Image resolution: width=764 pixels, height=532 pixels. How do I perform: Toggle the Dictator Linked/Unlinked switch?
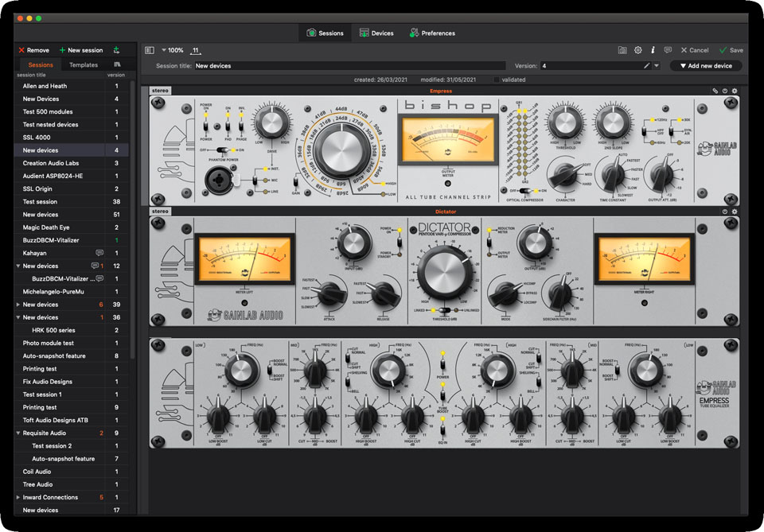click(444, 310)
